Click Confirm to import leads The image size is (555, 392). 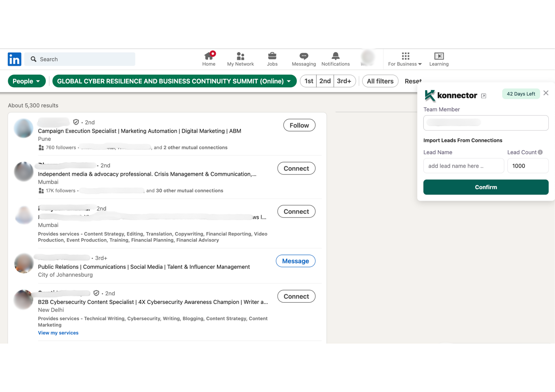(486, 187)
